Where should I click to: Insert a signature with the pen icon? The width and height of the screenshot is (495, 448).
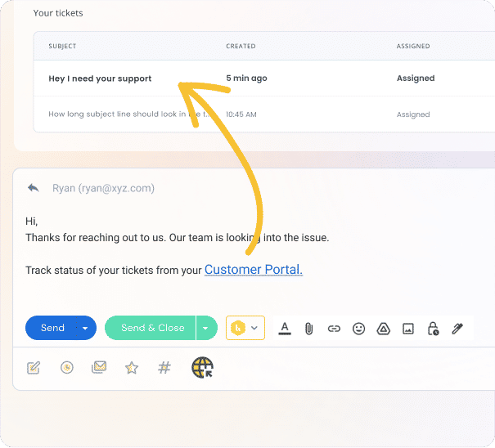[457, 328]
